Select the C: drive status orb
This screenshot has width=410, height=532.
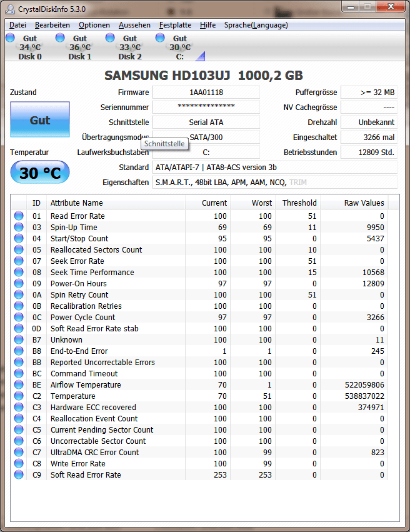click(160, 38)
